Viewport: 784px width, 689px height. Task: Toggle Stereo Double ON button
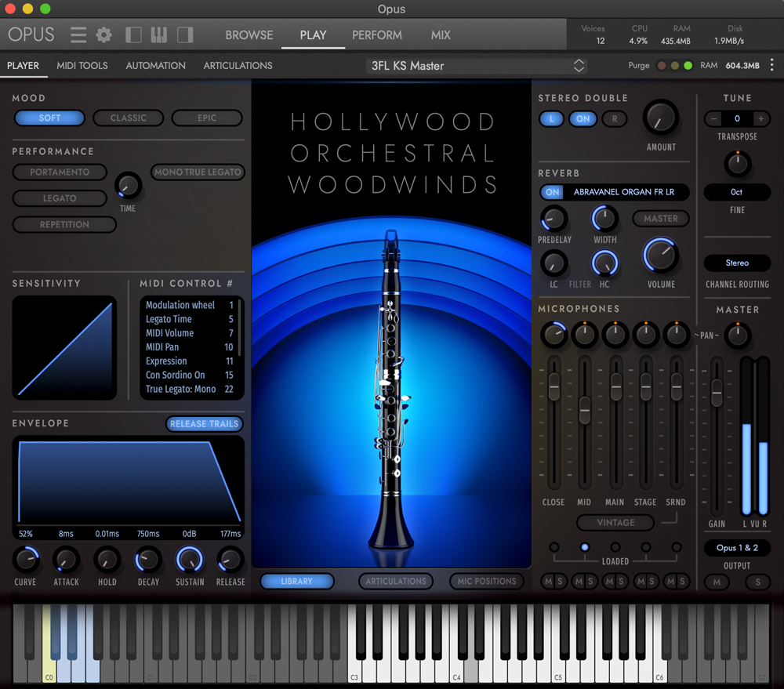pyautogui.click(x=583, y=119)
